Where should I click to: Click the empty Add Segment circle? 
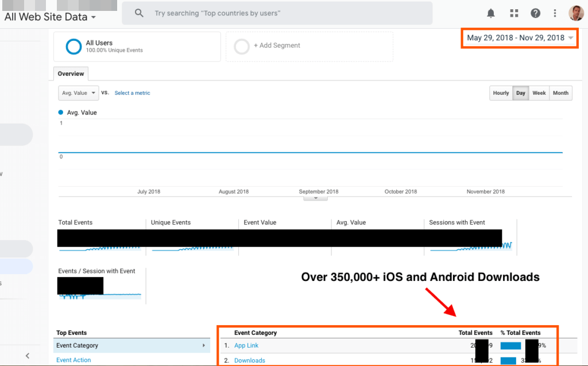(242, 47)
